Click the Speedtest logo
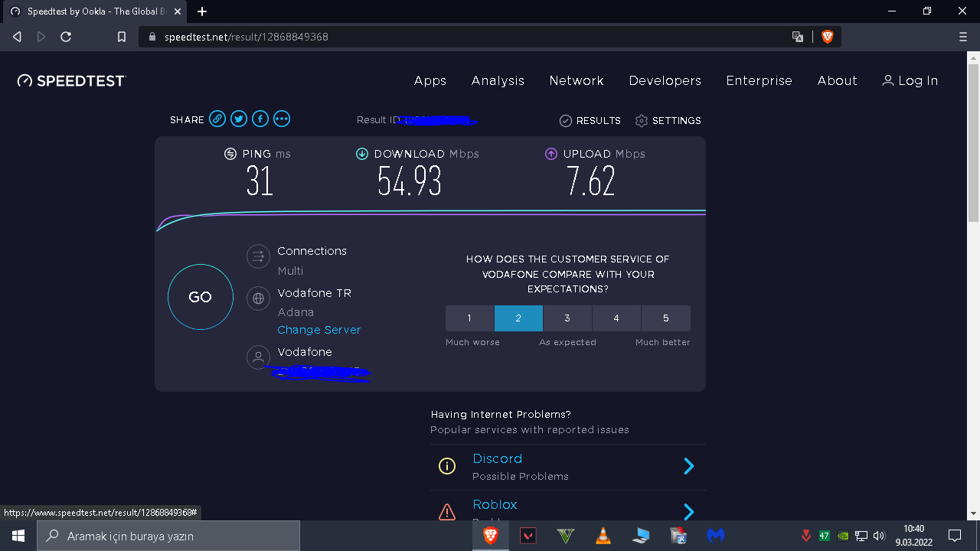 pos(71,80)
